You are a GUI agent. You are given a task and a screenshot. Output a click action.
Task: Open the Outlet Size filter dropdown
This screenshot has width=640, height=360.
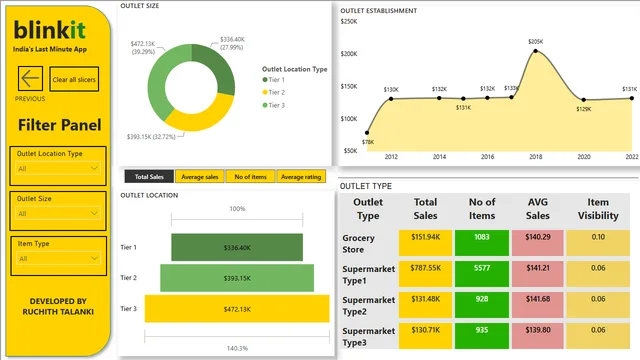[58, 213]
